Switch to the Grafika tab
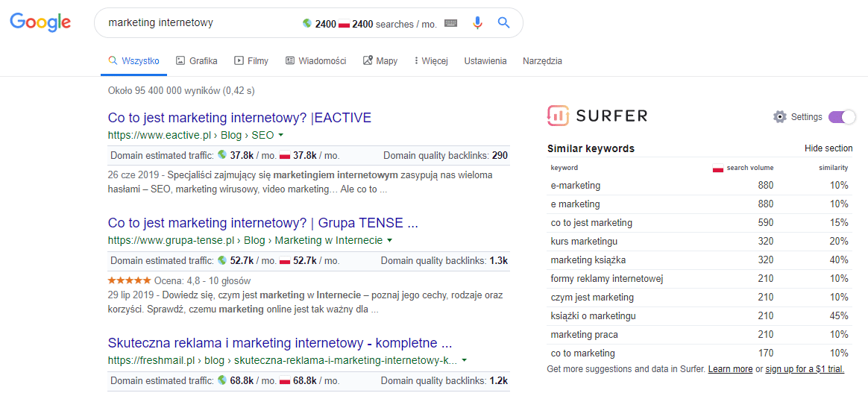Viewport: 868px width, 393px height. coord(197,61)
